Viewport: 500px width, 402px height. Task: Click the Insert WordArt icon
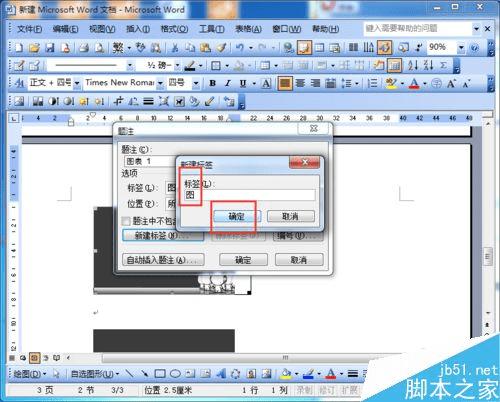pyautogui.click(x=220, y=374)
